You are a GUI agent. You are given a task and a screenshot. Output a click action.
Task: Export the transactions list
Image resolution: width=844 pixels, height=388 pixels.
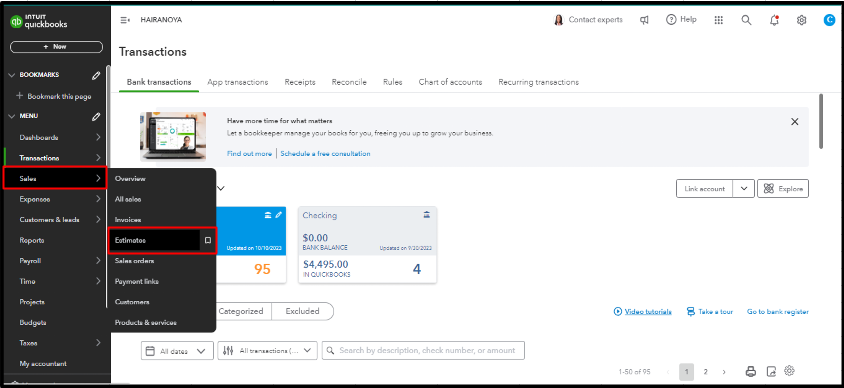pyautogui.click(x=771, y=371)
